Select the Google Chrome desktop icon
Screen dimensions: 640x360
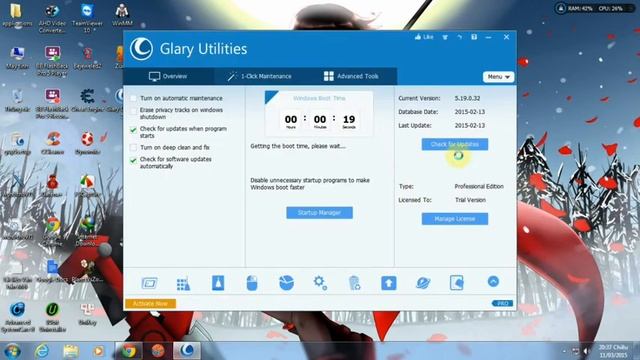click(x=52, y=231)
